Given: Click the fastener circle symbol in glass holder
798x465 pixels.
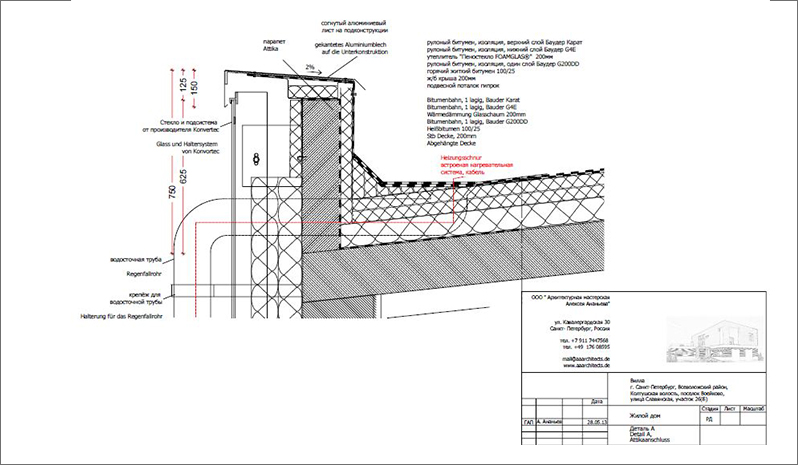Looking at the screenshot, I should click(257, 158).
